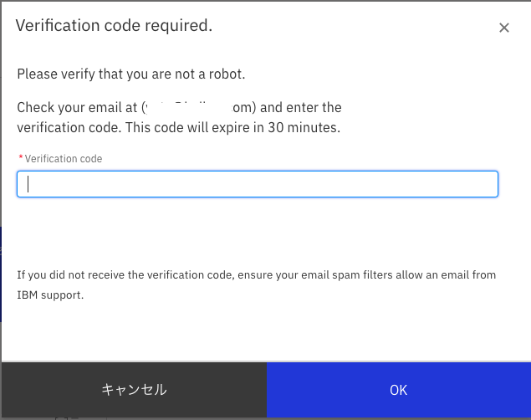The height and width of the screenshot is (420, 531).
Task: Click the "Verification code" field label
Action: click(x=64, y=159)
